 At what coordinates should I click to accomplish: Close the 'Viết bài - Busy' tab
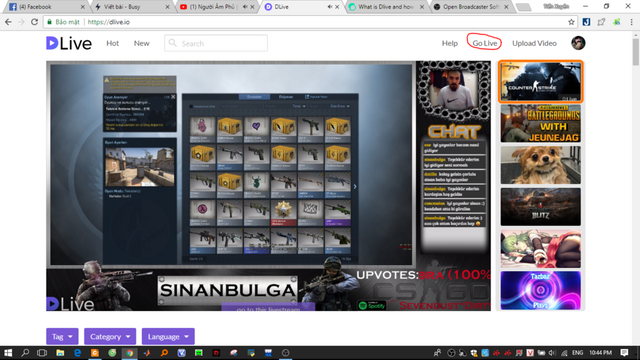167,7
